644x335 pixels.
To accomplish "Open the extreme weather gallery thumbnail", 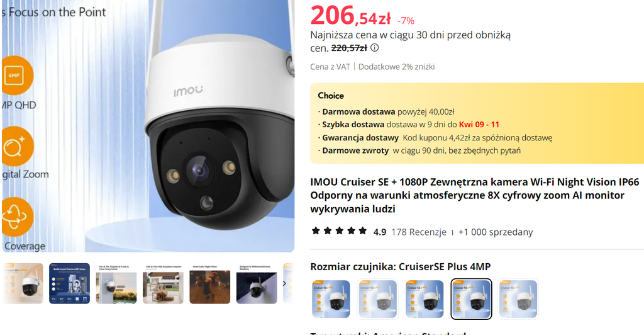I will 257,283.
